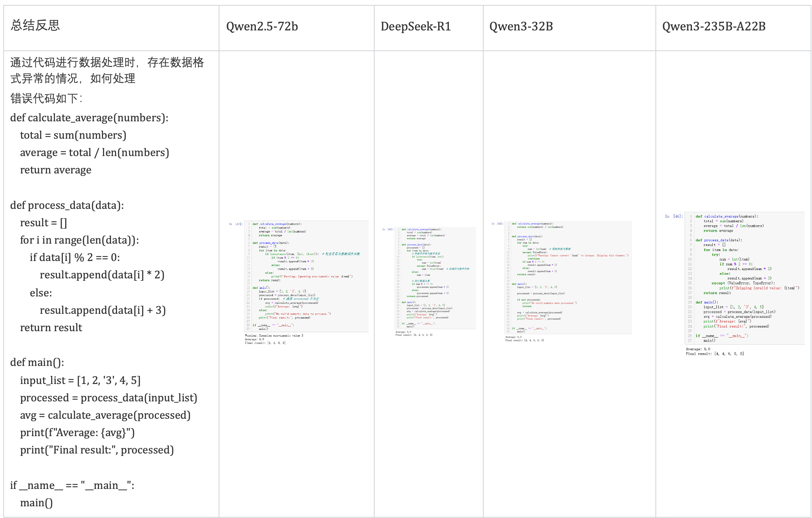Click the 'In [46]:' cell label
Screen dimensions: 812x518
[x=674, y=216]
